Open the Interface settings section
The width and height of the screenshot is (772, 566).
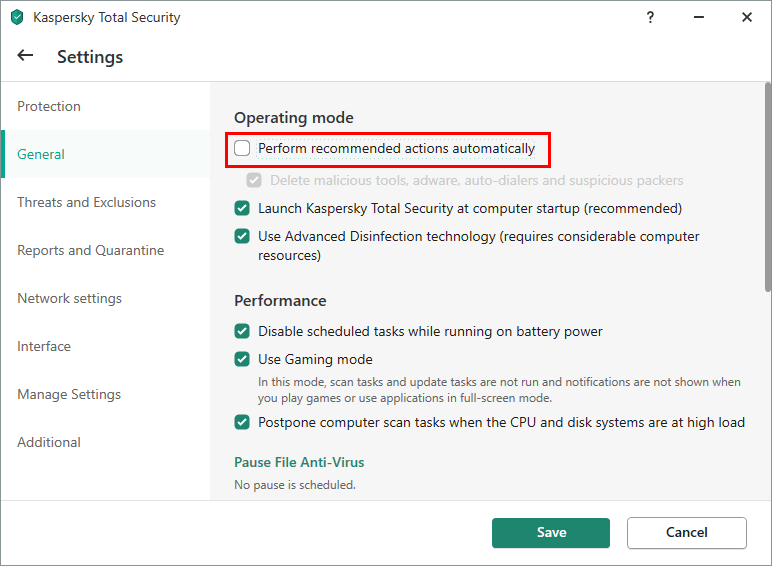coord(44,347)
